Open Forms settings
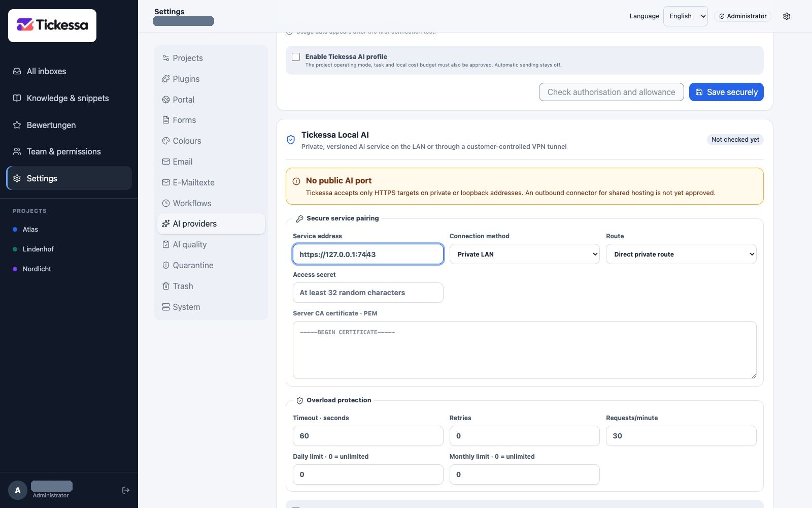The image size is (812, 508). pos(211,120)
